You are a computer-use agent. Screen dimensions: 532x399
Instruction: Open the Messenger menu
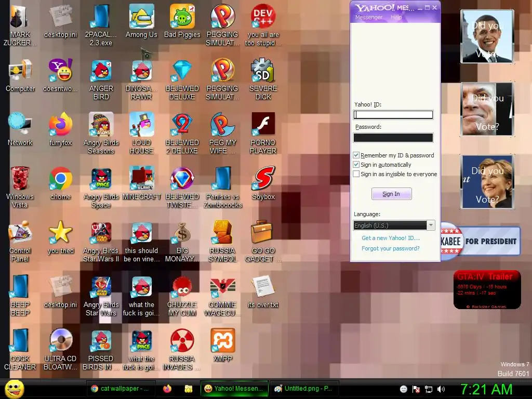pos(368,17)
